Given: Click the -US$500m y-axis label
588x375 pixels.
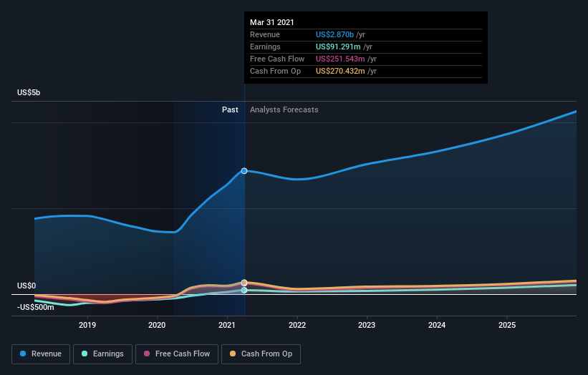Looking at the screenshot, I should coord(36,307).
